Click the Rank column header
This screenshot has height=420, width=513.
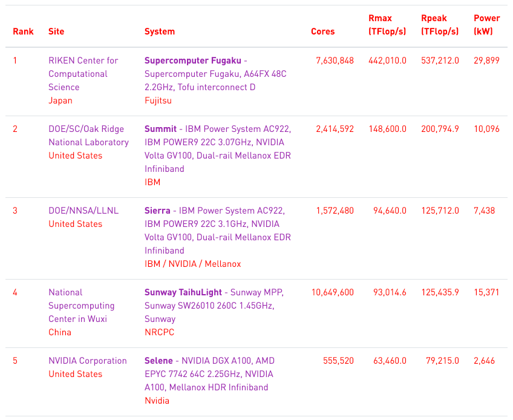23,31
